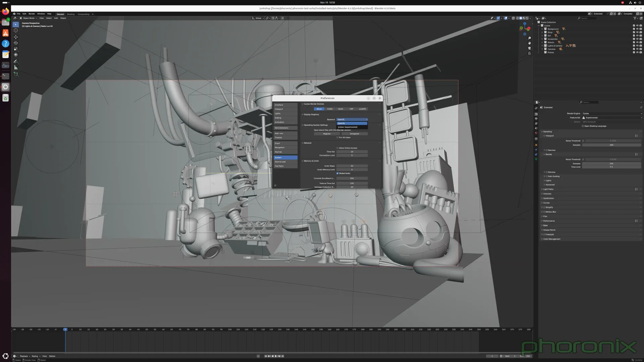Click the Render Properties tab icon
Screen dimensions: 644x362
point(536,114)
